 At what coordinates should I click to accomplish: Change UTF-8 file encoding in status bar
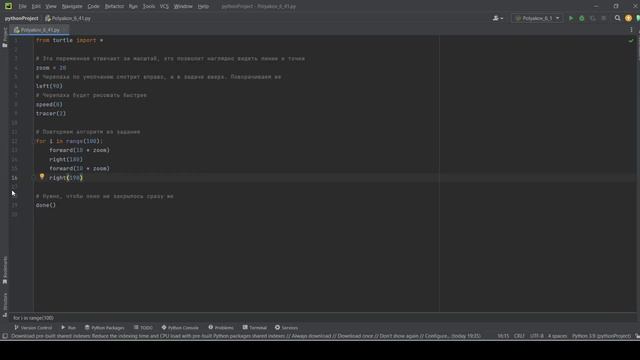536,336
